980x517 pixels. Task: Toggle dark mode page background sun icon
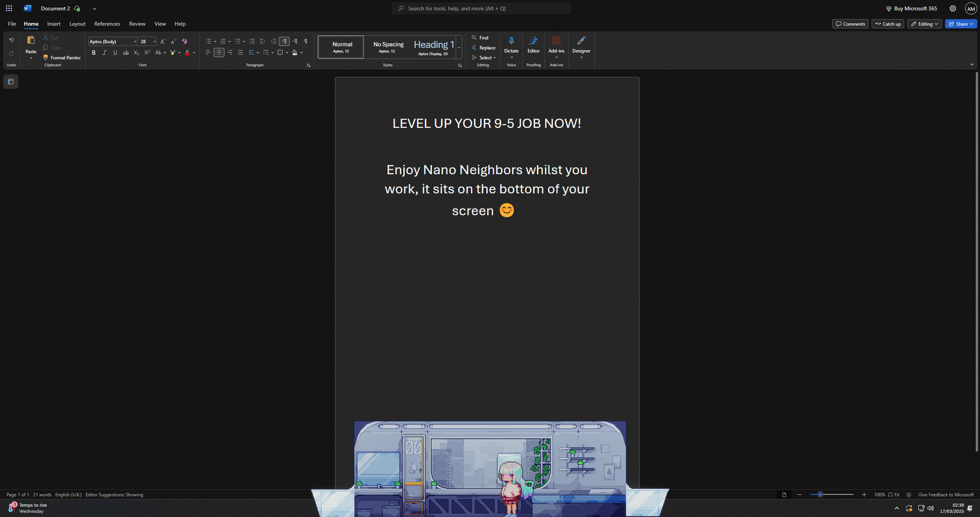point(909,495)
